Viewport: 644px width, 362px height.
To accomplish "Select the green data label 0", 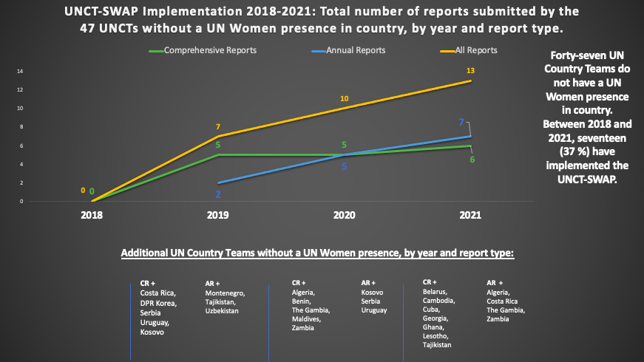I will point(92,191).
